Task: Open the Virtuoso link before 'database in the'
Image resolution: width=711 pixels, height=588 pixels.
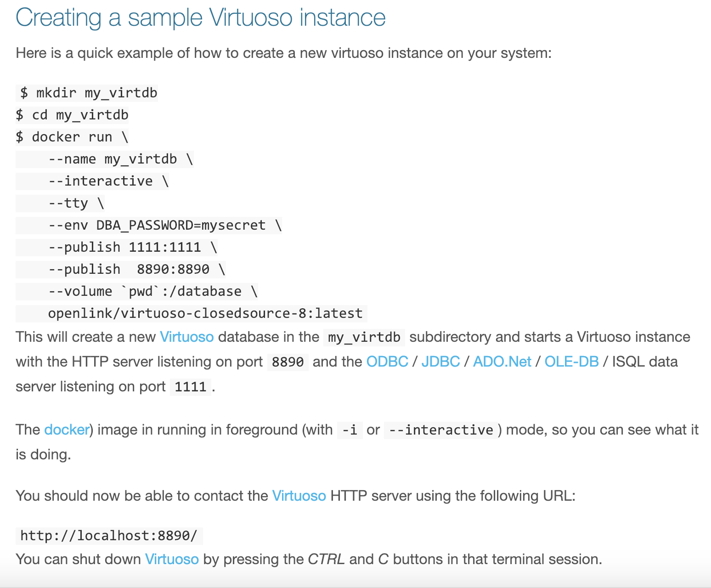Action: click(186, 337)
